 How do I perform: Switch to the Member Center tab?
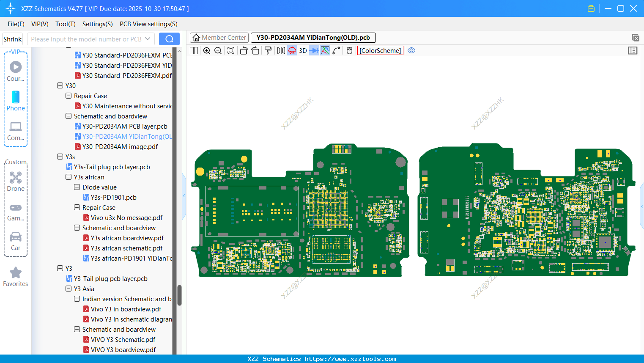pyautogui.click(x=219, y=37)
